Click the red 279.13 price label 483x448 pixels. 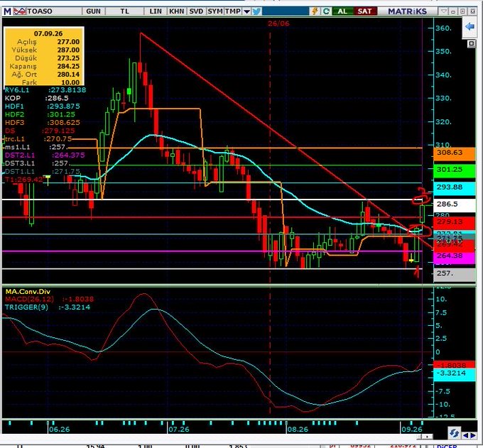454,222
